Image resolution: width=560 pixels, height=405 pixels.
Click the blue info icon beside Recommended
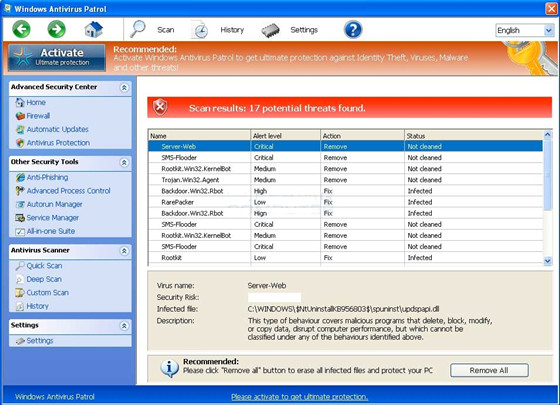pyautogui.click(x=169, y=368)
